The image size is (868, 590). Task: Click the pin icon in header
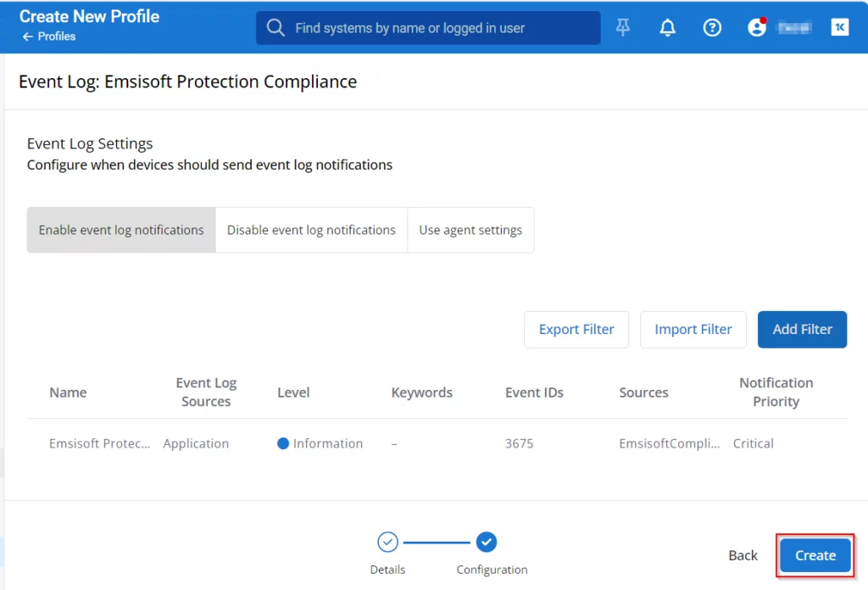[623, 28]
